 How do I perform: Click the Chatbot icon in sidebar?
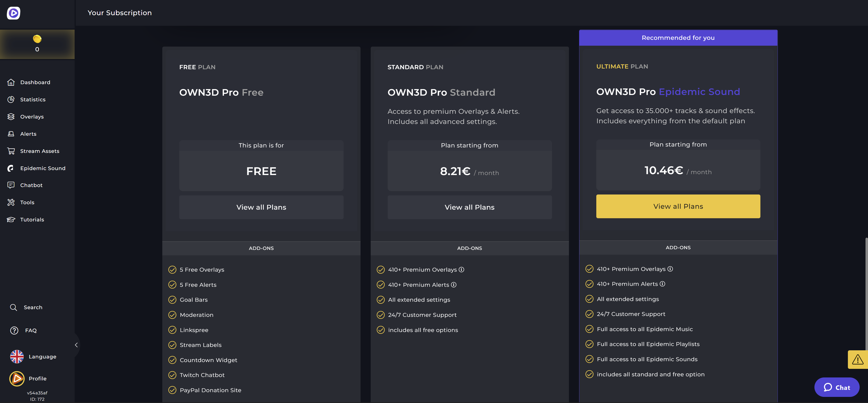pyautogui.click(x=11, y=185)
